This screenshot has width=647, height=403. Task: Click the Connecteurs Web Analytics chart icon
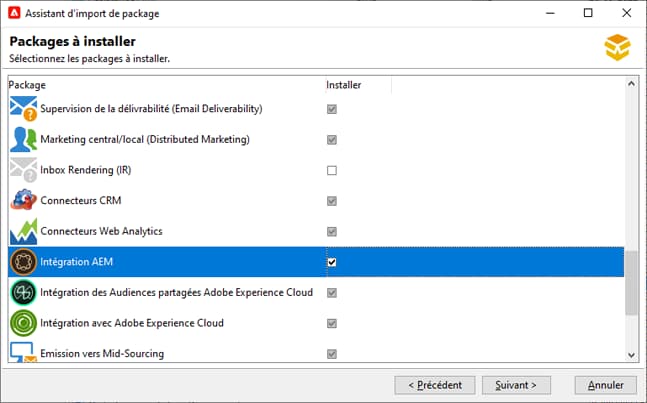24,231
